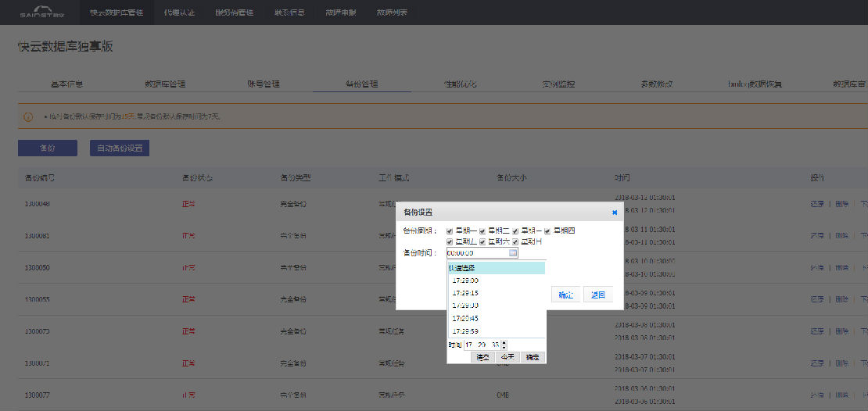Viewport: 868px width, 411px height.
Task: Click 今天 in the time picker
Action: tap(508, 357)
